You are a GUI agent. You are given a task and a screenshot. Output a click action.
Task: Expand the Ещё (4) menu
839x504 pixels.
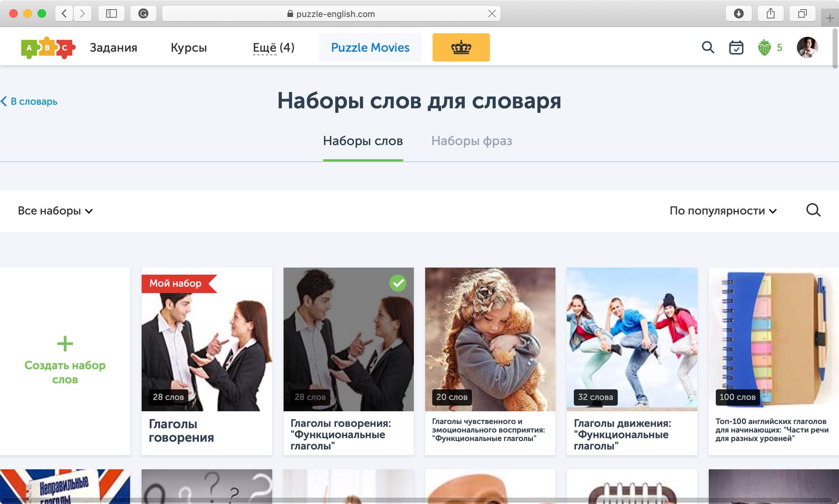pos(273,47)
